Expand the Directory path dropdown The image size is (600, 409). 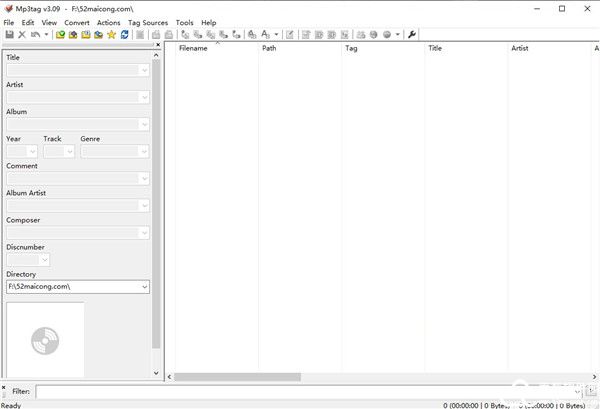click(144, 287)
